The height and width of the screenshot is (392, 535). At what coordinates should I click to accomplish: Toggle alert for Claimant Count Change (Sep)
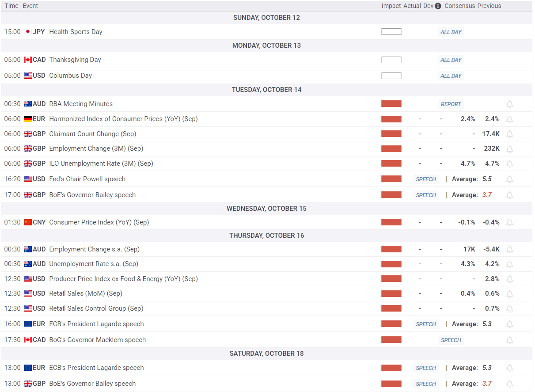pyautogui.click(x=509, y=134)
